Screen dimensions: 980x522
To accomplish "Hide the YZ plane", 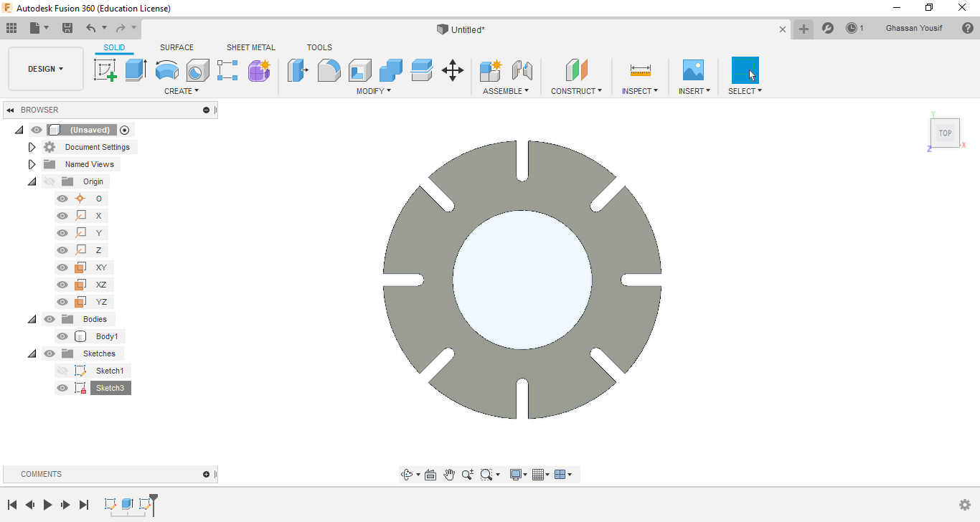I will pos(62,302).
